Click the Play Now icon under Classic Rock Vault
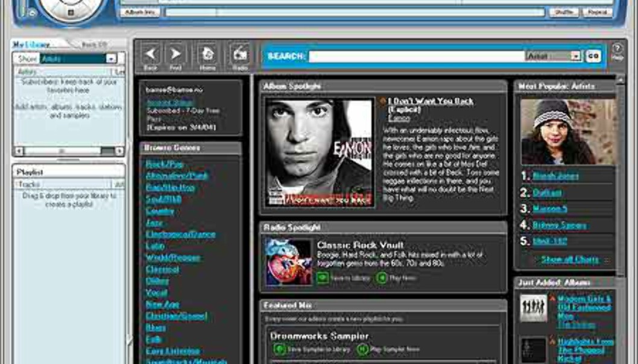 [382, 278]
